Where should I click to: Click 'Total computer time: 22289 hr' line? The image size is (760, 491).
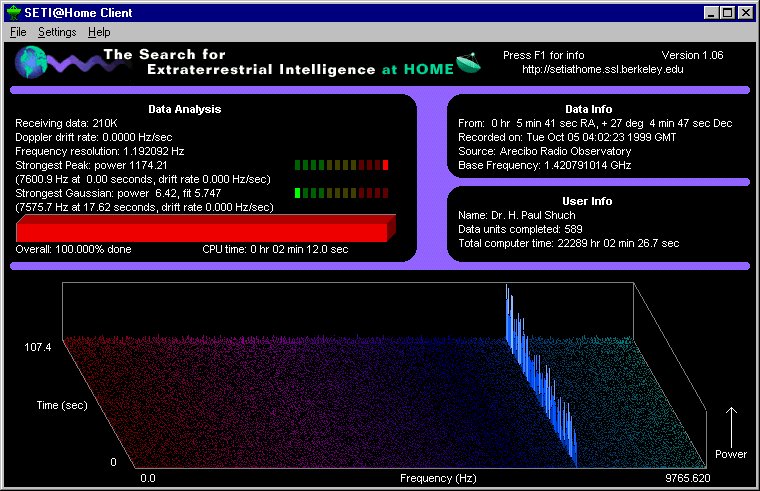pyautogui.click(x=569, y=243)
